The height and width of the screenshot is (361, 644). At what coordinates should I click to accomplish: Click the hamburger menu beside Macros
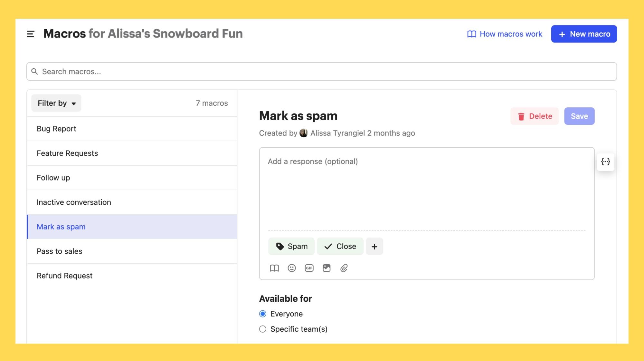[30, 34]
